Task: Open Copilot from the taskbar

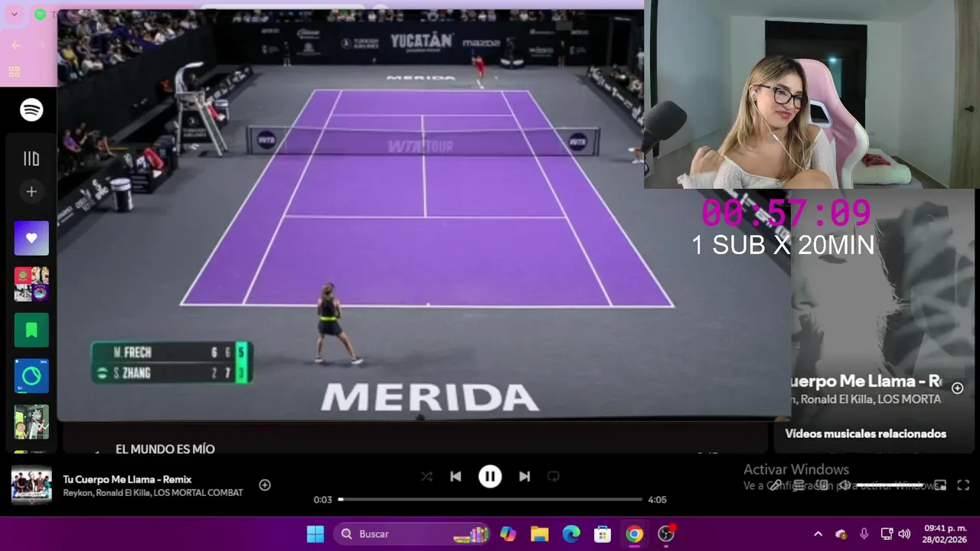Action: coord(508,534)
